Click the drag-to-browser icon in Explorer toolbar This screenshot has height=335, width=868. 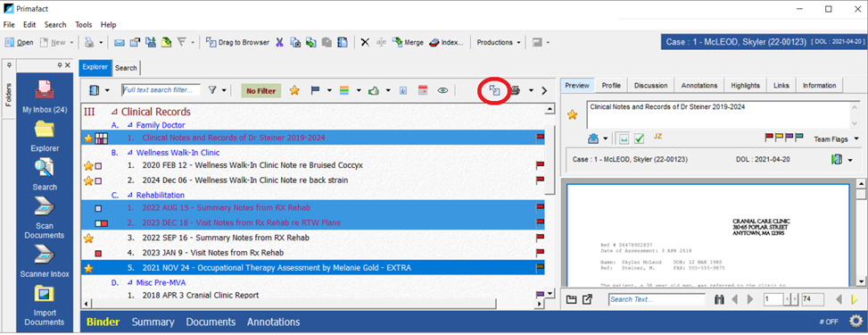[x=494, y=90]
